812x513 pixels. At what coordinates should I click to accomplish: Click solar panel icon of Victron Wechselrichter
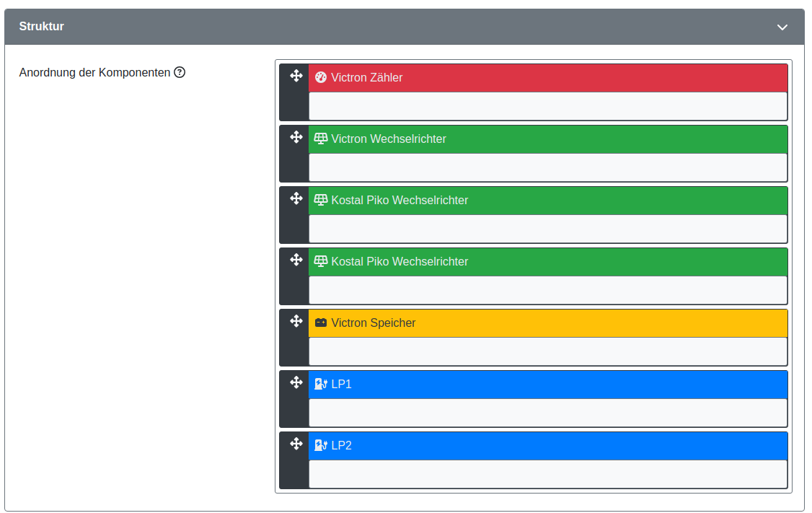point(321,139)
